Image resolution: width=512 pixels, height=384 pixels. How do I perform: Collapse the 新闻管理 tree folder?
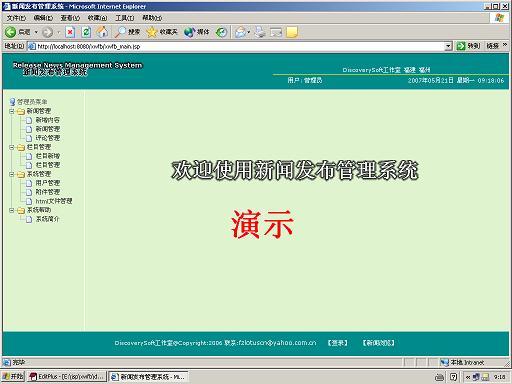12,111
